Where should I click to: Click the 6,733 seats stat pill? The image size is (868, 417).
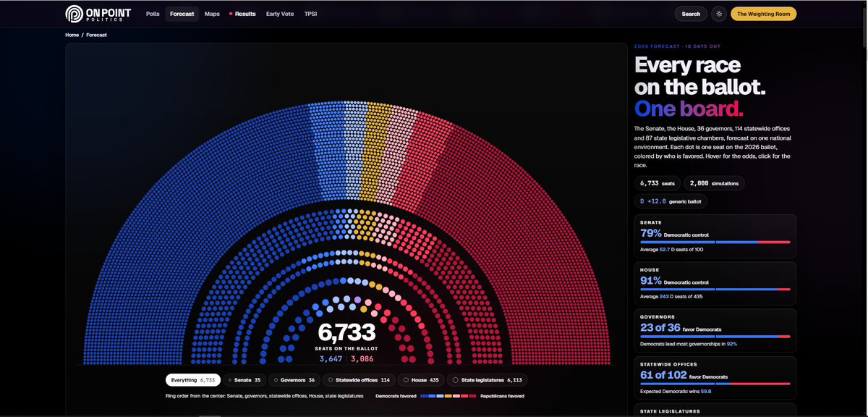click(x=657, y=183)
